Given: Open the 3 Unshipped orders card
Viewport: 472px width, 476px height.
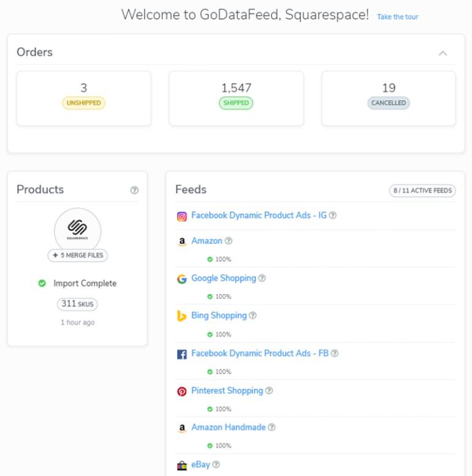Looking at the screenshot, I should click(x=84, y=99).
